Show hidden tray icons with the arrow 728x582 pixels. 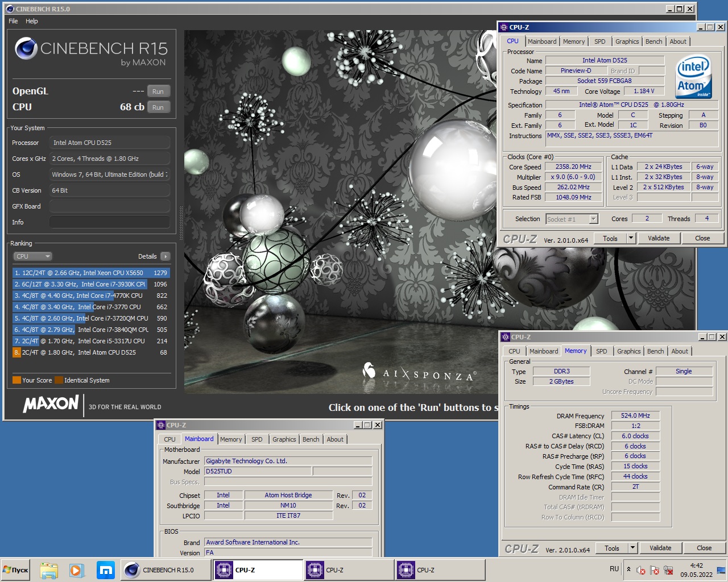click(x=628, y=569)
